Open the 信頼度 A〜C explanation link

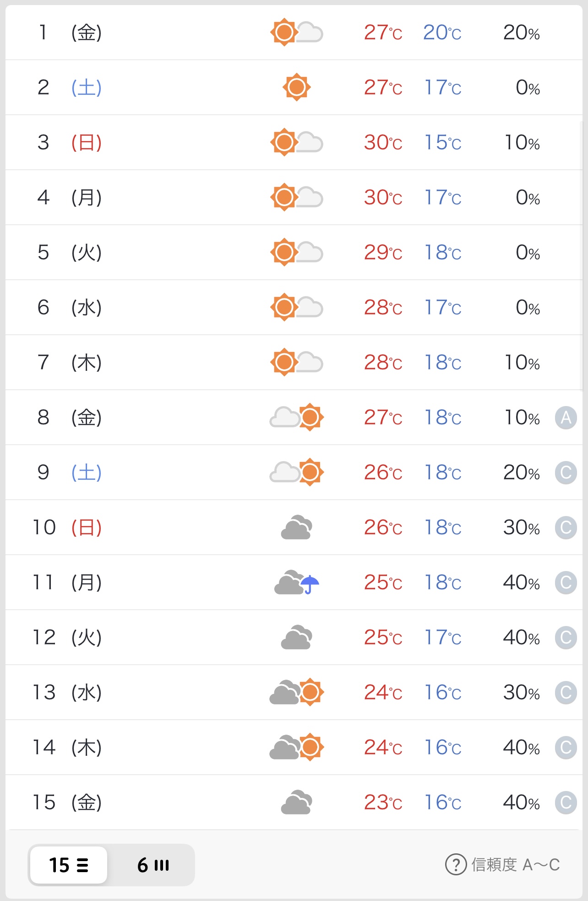pos(515,865)
